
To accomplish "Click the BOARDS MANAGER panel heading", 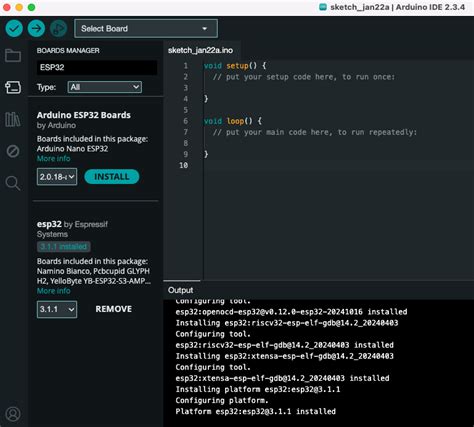I will 68,51.
